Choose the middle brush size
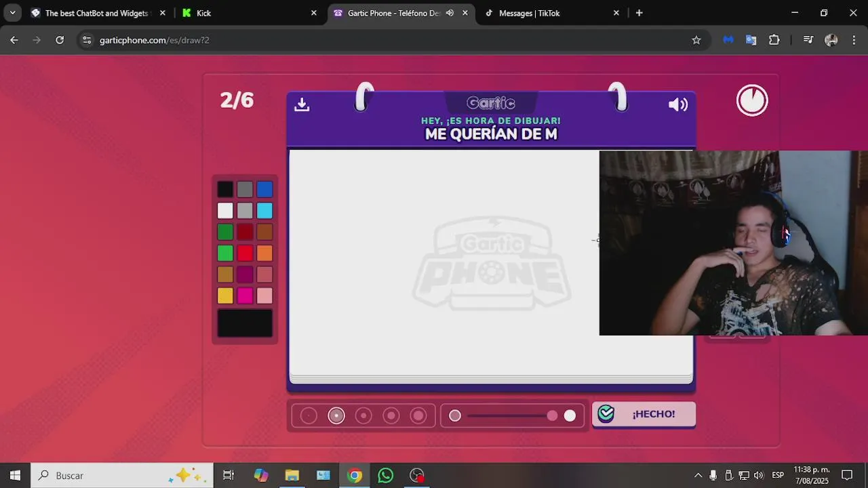The width and height of the screenshot is (868, 488). tap(363, 415)
